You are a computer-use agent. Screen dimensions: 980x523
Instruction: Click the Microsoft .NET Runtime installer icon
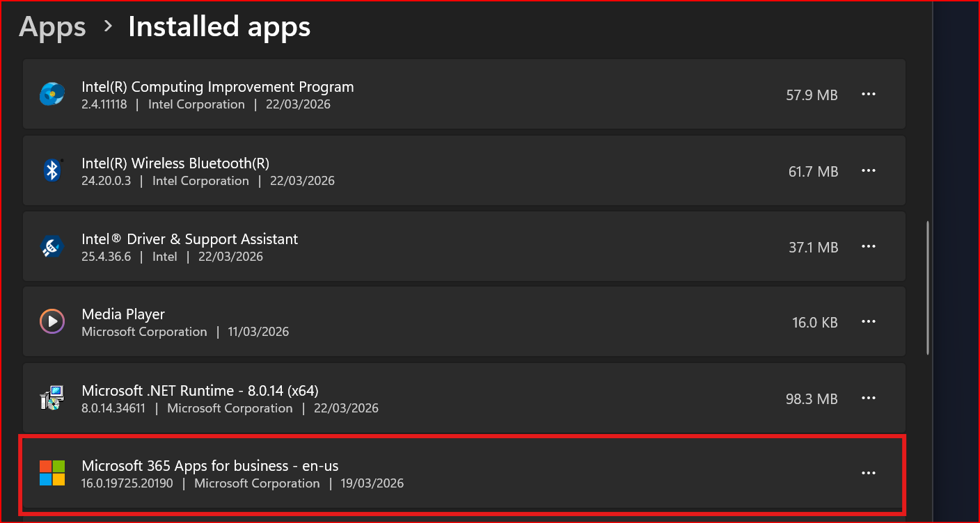pos(52,398)
